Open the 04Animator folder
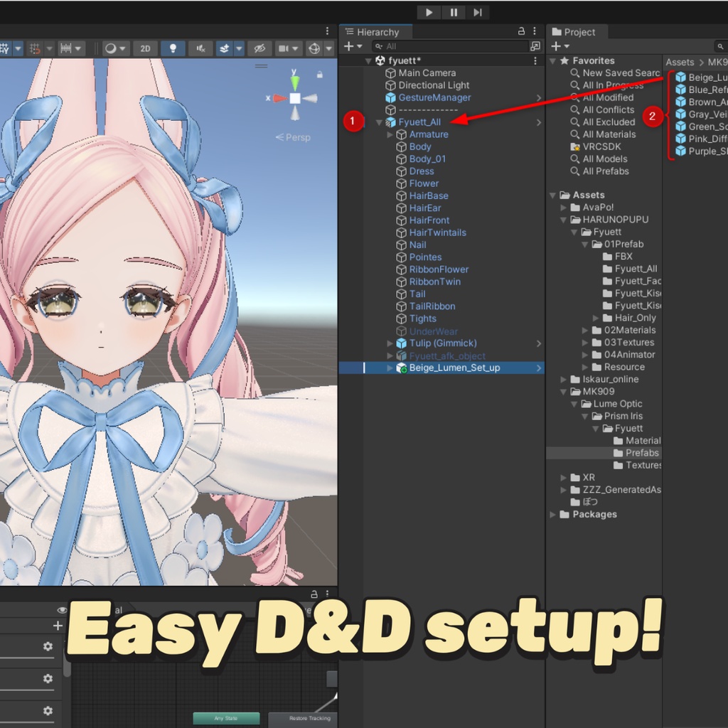728x728 pixels. point(629,355)
